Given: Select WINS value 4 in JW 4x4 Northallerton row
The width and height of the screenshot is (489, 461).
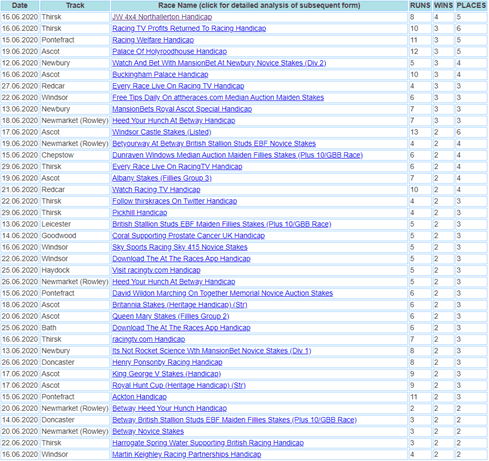Looking at the screenshot, I should point(436,17).
